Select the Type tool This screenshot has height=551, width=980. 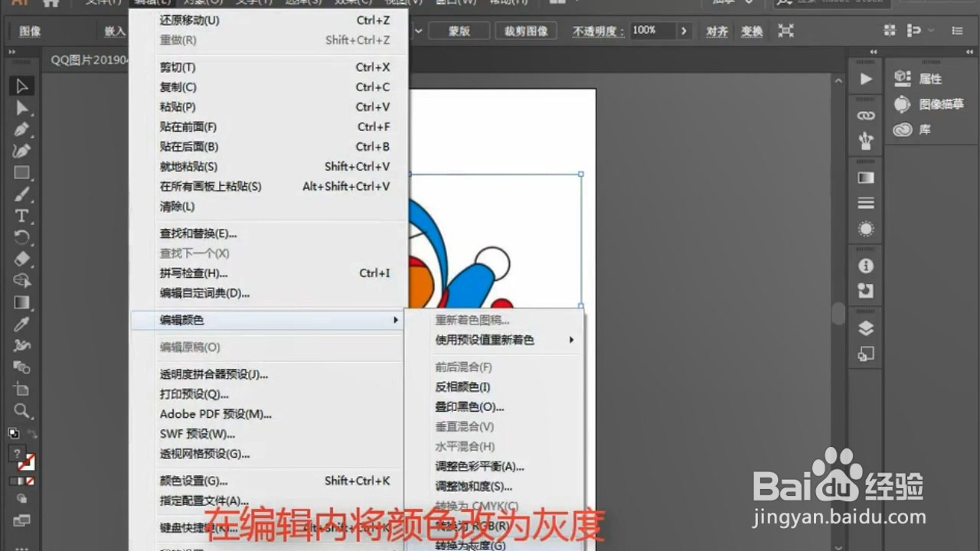[21, 216]
